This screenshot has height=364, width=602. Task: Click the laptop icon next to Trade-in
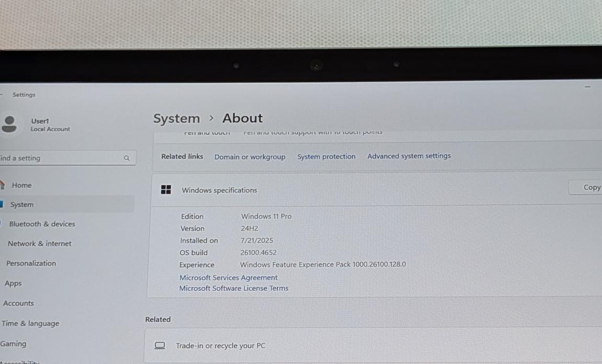160,346
